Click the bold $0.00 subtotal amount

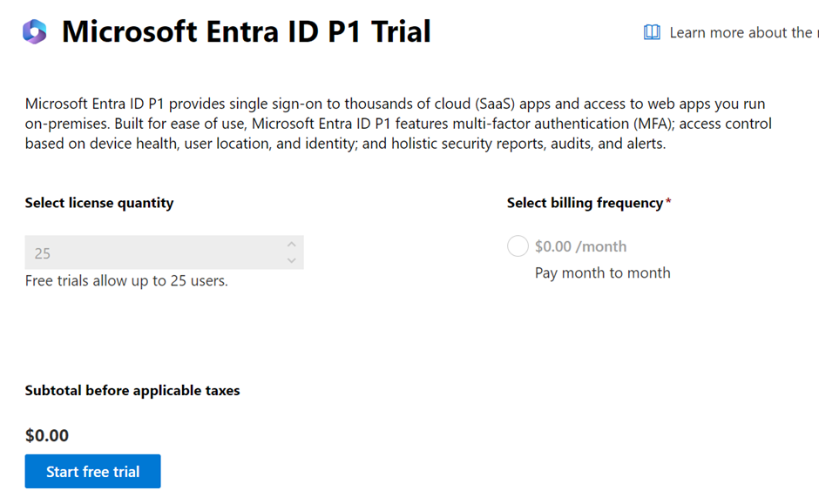tap(47, 435)
